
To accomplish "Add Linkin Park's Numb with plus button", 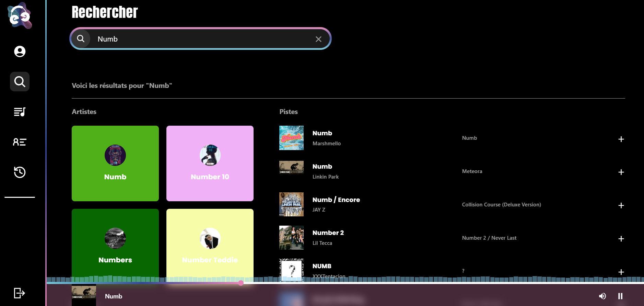I will 621,172.
